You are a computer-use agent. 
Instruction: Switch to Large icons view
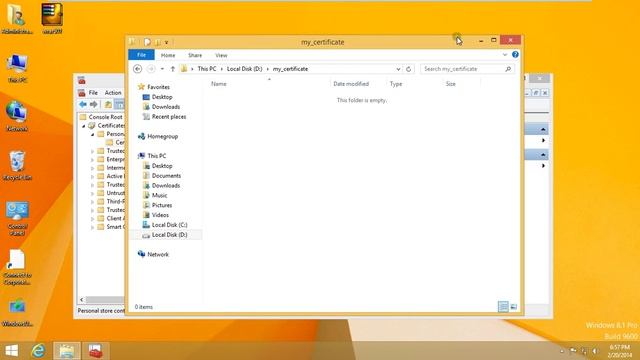pyautogui.click(x=514, y=307)
